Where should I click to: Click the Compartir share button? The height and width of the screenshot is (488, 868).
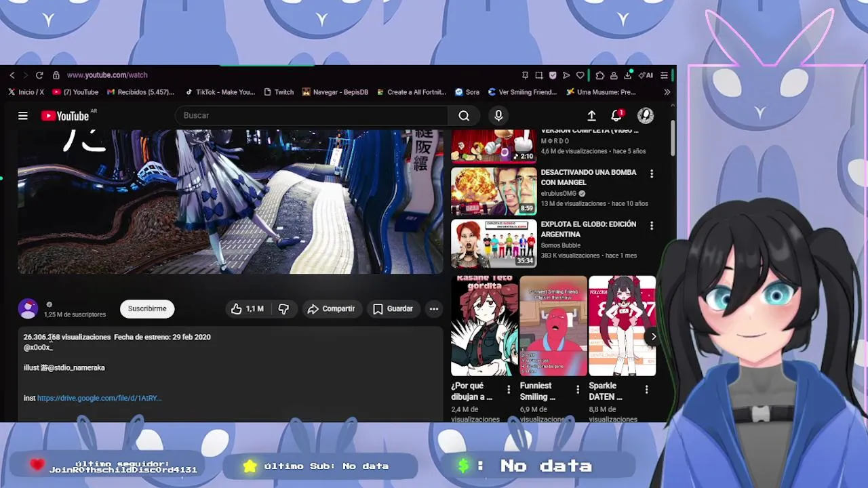[331, 309]
